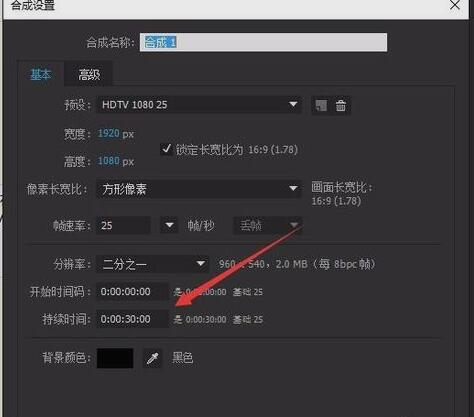
Task: Open the 像素长宽比 方形像素 dropdown
Action: click(x=199, y=189)
